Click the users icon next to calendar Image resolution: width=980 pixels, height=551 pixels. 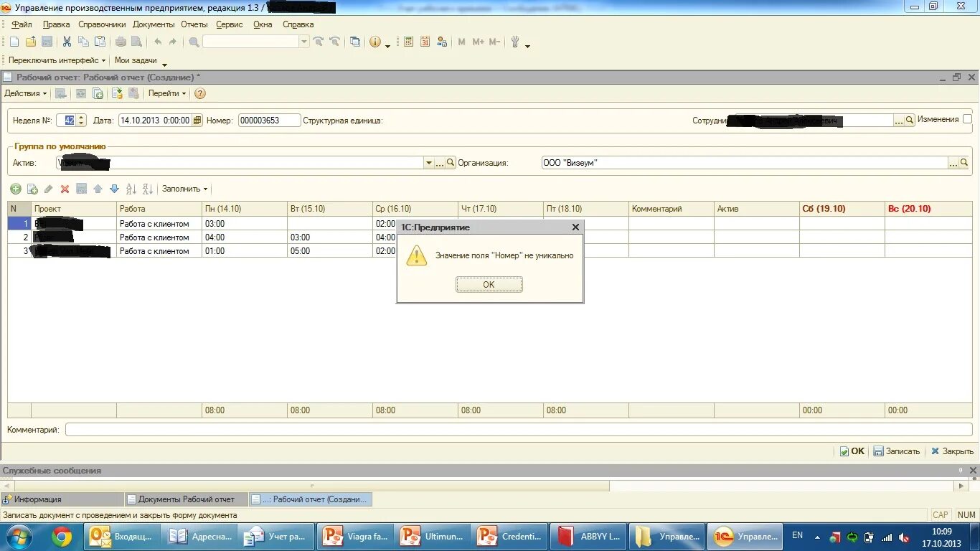441,42
